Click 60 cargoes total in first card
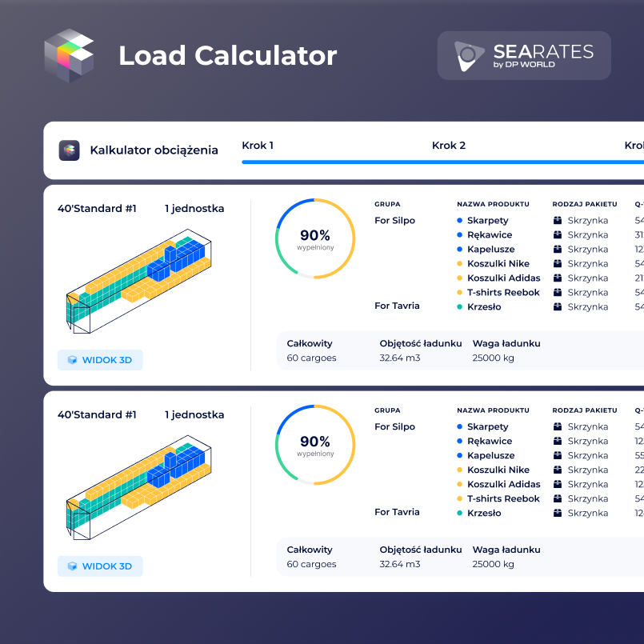Viewport: 644px width, 644px height. coord(311,358)
